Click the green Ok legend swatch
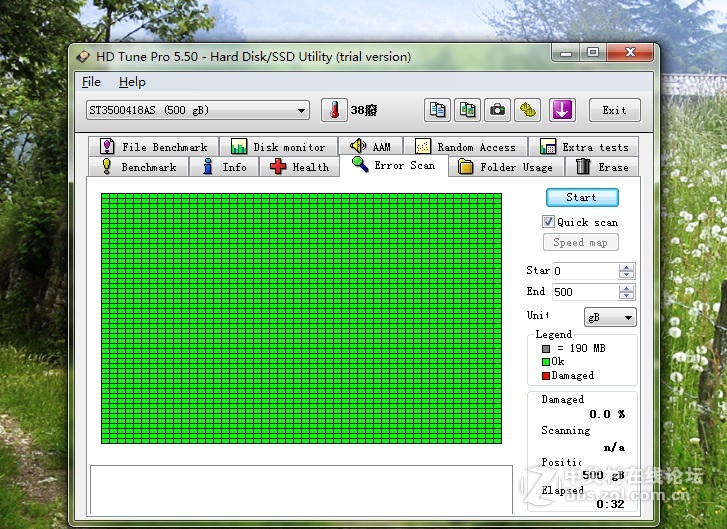 (x=546, y=362)
